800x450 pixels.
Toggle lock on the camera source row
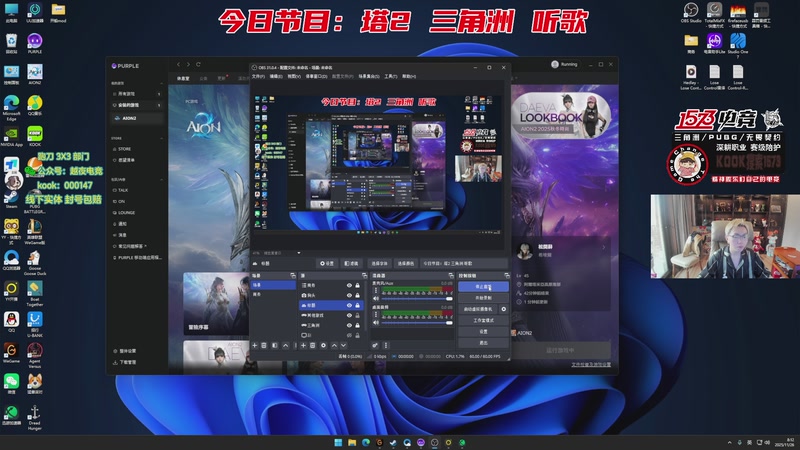358,295
